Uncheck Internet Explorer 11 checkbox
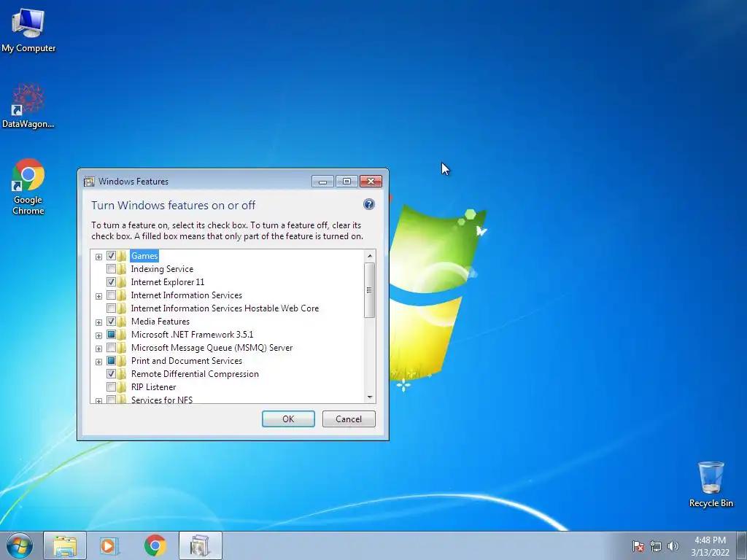 [x=111, y=282]
